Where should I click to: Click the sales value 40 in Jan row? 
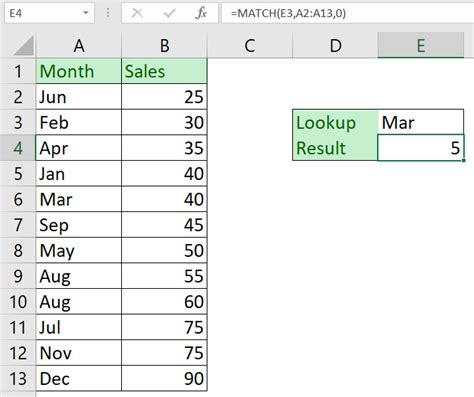point(164,174)
